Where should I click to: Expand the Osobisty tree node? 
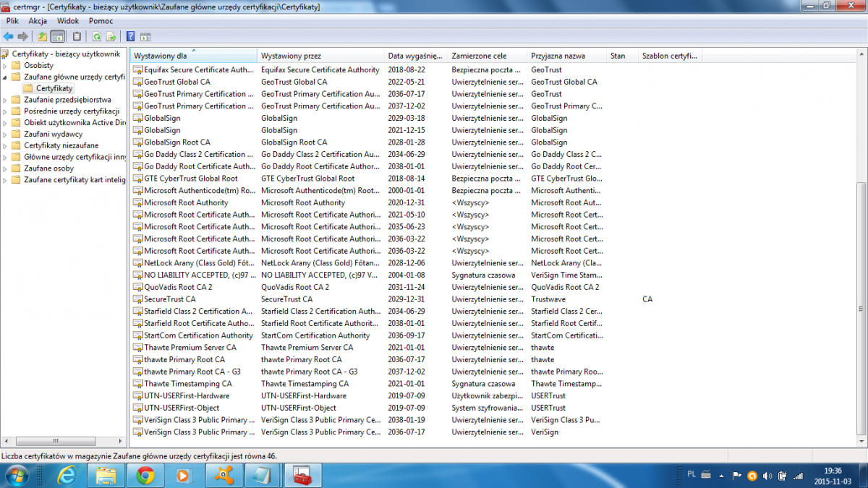pyautogui.click(x=6, y=66)
